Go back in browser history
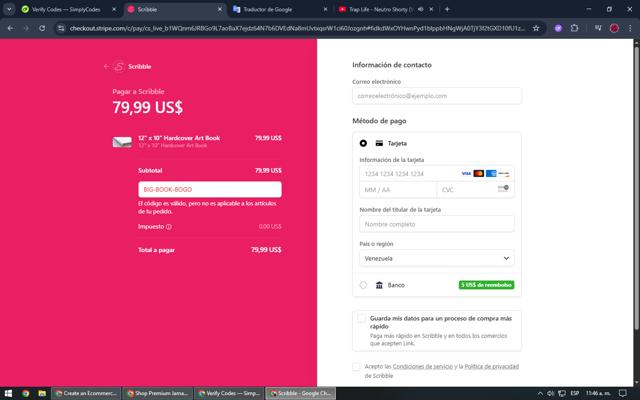 [10, 28]
